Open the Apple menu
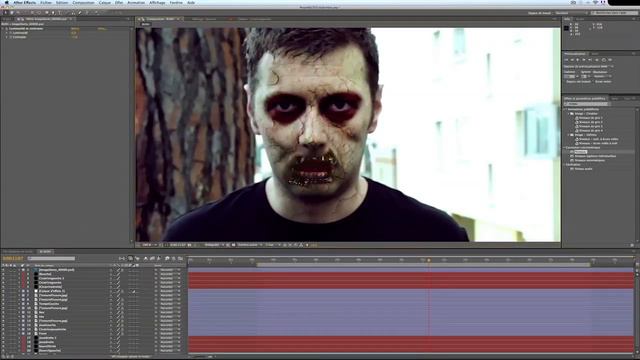The width and height of the screenshot is (640, 360). click(6, 2)
